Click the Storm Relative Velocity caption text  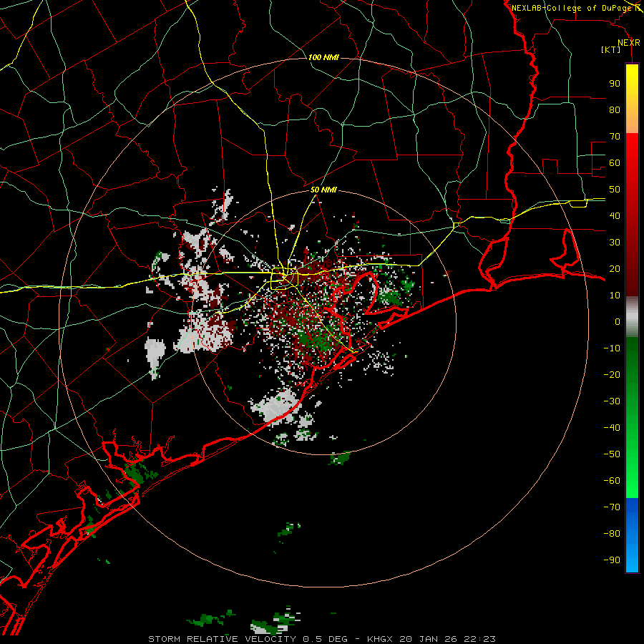point(322,639)
